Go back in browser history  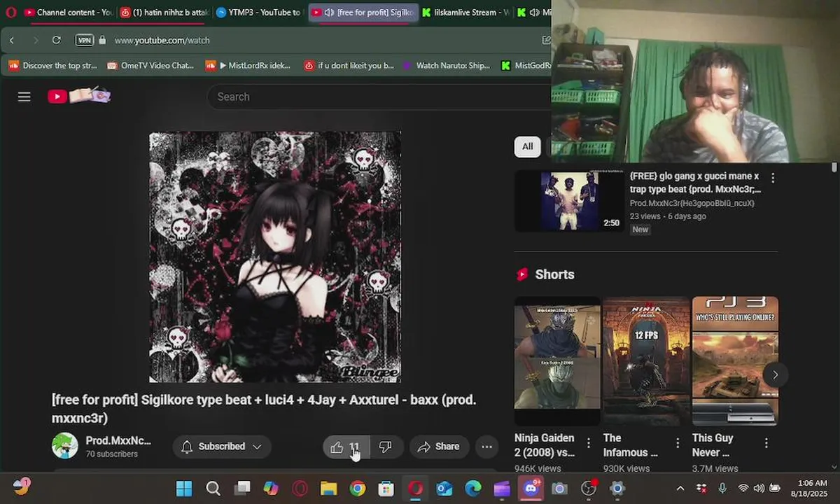[x=12, y=41]
